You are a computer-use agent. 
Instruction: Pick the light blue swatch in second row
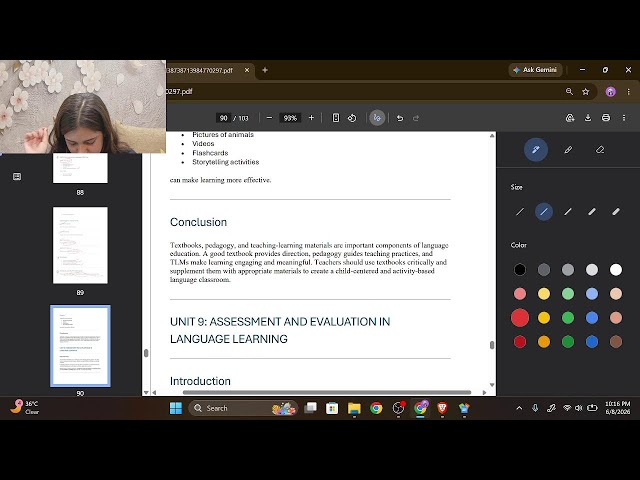tap(592, 293)
